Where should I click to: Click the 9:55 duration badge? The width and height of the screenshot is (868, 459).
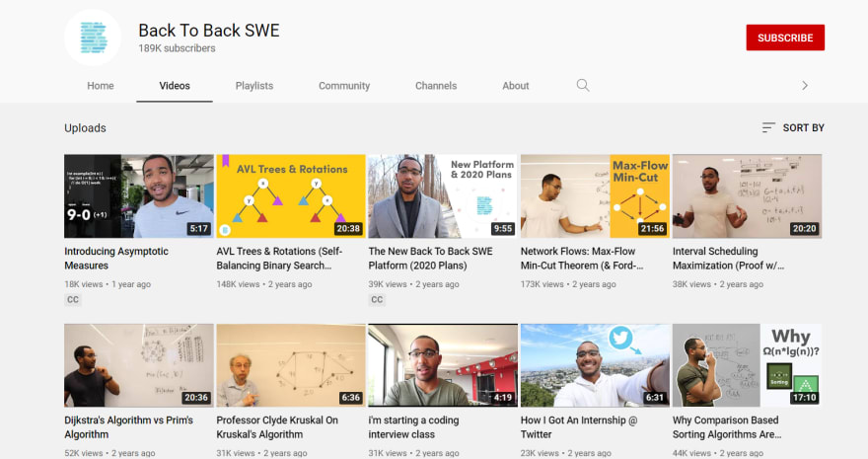[503, 229]
